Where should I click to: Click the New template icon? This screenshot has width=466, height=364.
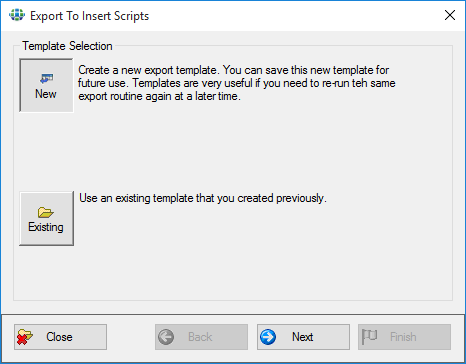coord(46,79)
